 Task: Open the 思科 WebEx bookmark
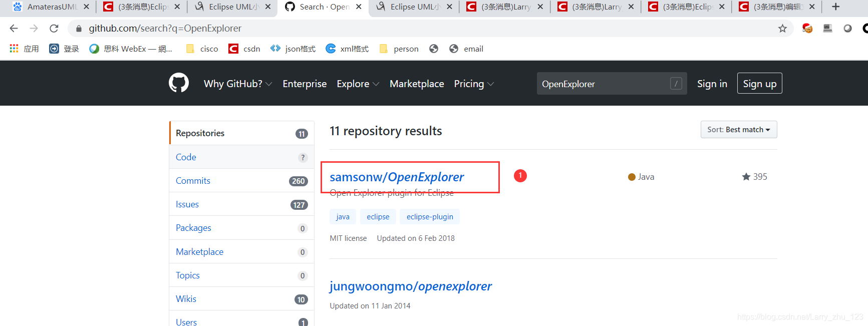point(131,49)
